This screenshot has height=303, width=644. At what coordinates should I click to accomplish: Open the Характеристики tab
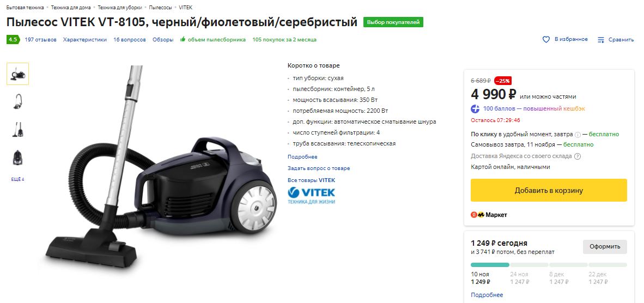click(84, 40)
